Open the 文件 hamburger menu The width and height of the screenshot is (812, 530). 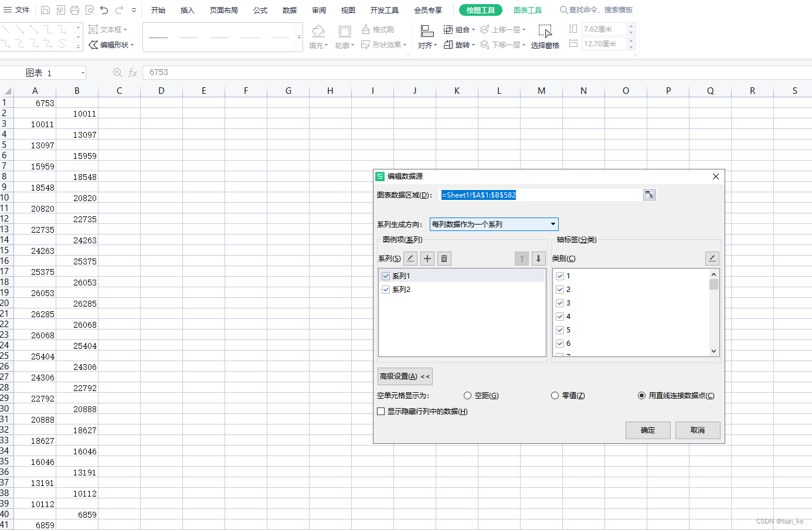coord(17,10)
